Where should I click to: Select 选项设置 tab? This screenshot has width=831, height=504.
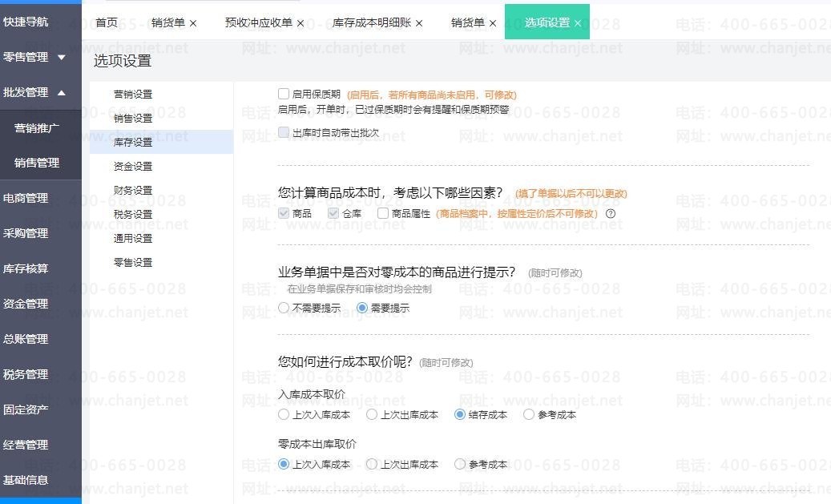click(x=547, y=22)
